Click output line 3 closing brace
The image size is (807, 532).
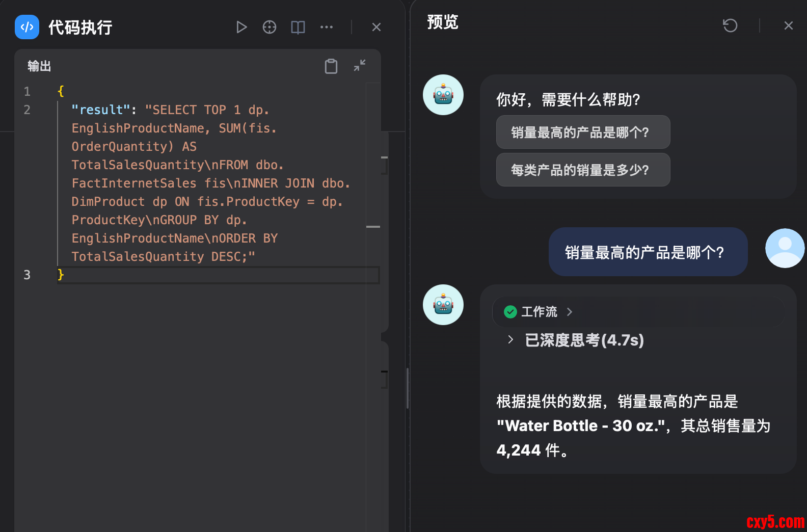61,275
